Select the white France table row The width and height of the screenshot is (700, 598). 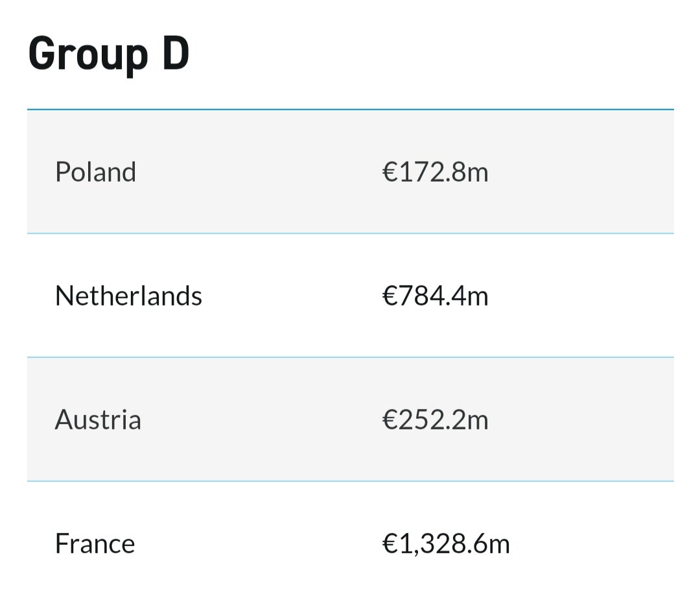pos(351,540)
